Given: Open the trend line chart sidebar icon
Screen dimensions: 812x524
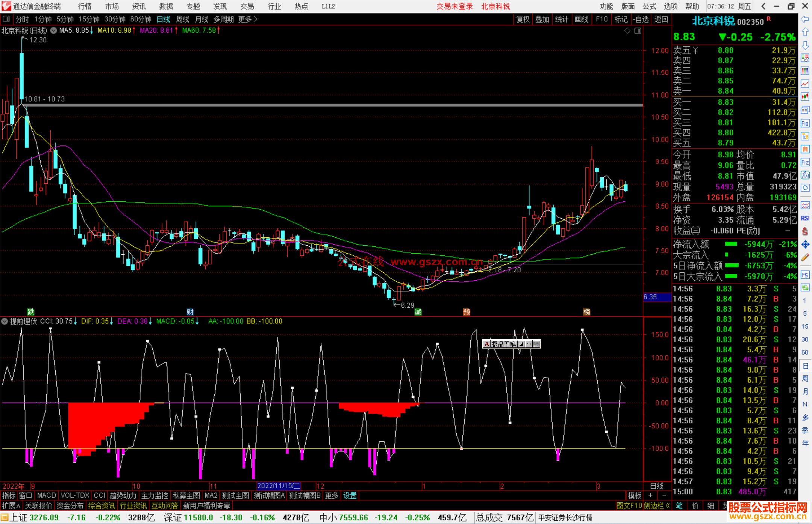Looking at the screenshot, I should (x=805, y=84).
